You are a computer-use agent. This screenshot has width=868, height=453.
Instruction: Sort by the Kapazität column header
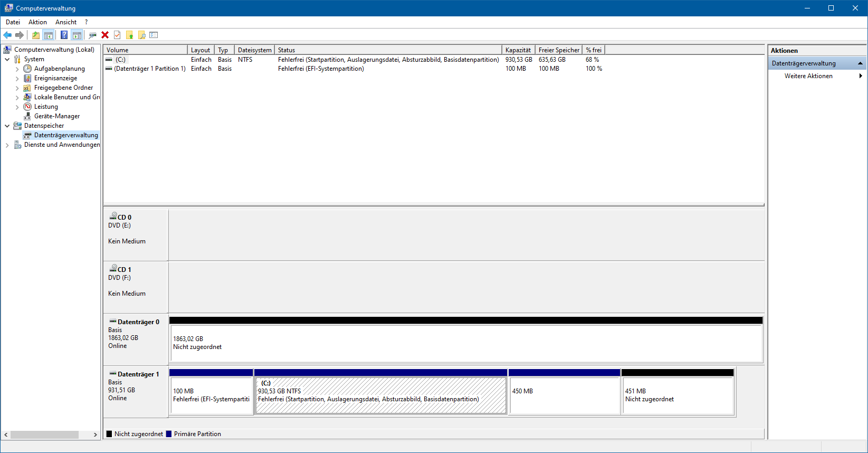point(519,50)
